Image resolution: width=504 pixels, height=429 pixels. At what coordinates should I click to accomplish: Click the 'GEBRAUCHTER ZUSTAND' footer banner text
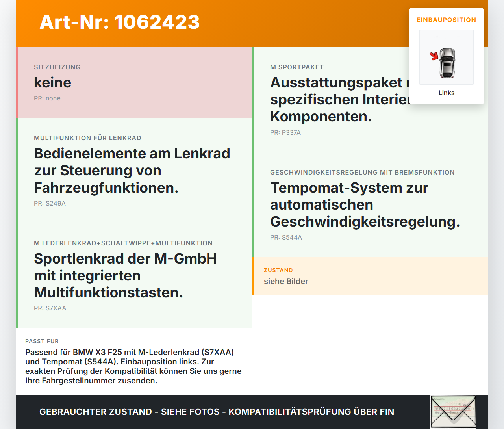tap(217, 412)
